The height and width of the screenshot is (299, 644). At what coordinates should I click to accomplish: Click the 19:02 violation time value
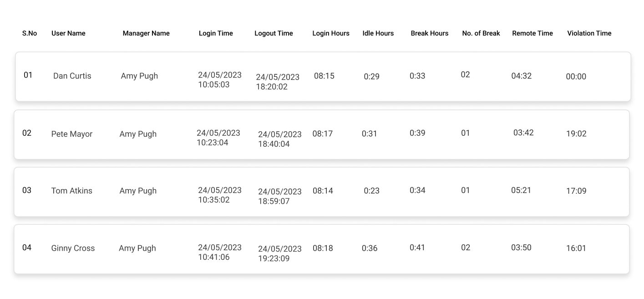[x=576, y=134]
